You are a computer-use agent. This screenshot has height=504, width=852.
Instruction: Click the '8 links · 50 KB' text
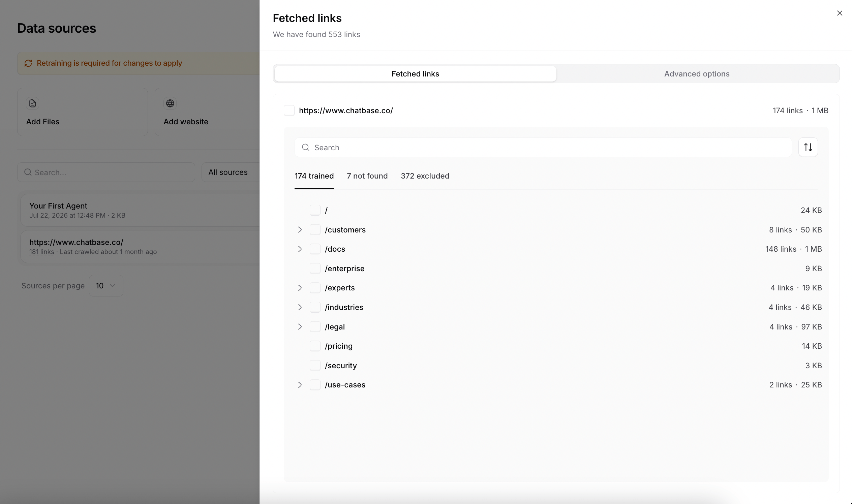pos(795,229)
